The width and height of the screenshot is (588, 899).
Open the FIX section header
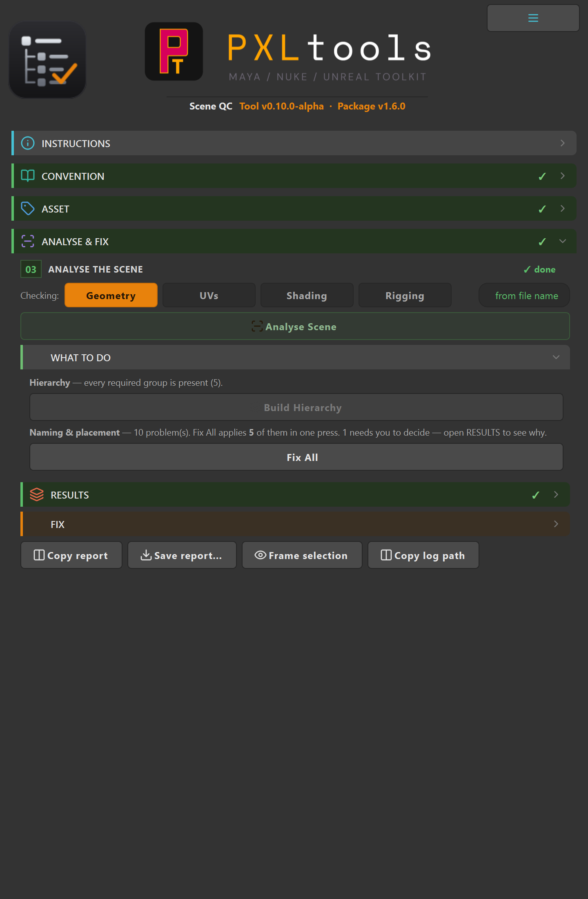(x=295, y=524)
